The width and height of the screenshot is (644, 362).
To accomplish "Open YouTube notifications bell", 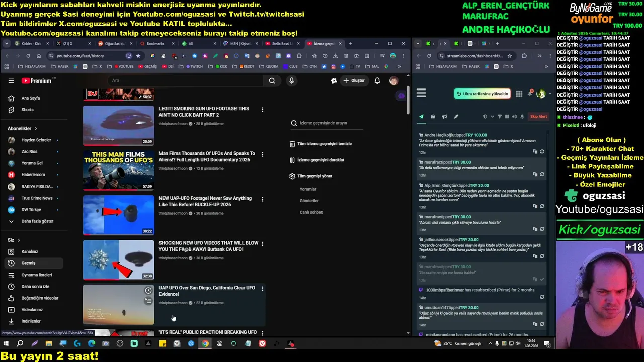I will click(x=377, y=81).
